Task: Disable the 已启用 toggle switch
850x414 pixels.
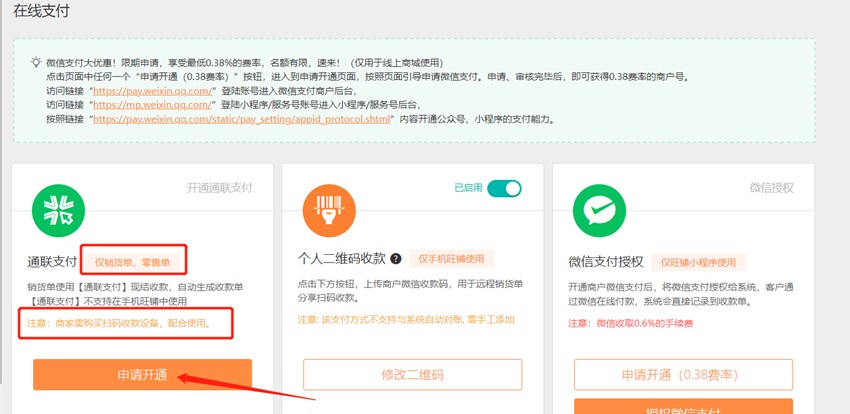Action: point(504,188)
